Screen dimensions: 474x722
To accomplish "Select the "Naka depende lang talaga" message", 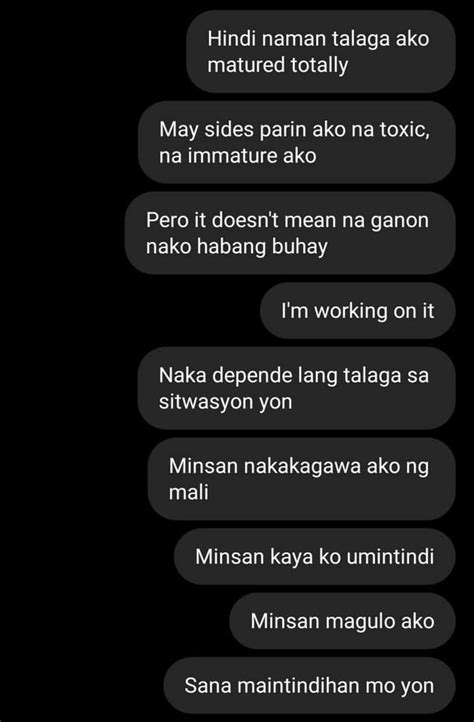I will click(x=297, y=388).
